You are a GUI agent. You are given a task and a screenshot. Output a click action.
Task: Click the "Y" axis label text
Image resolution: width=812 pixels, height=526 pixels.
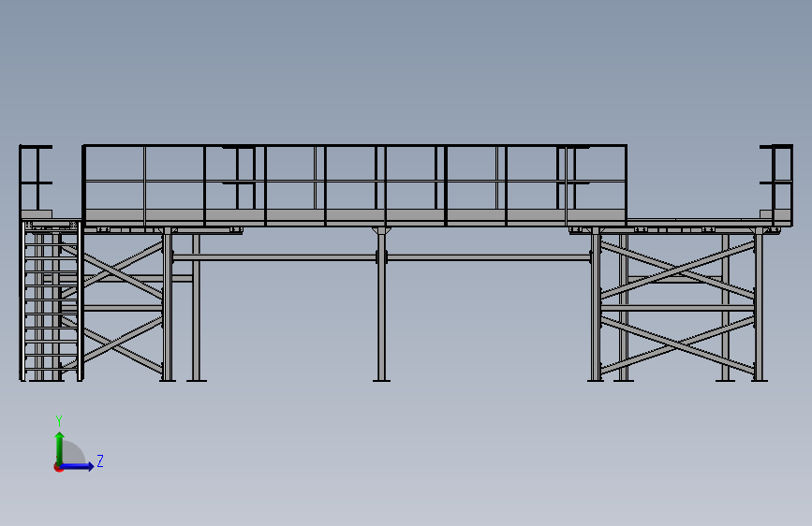pyautogui.click(x=59, y=420)
